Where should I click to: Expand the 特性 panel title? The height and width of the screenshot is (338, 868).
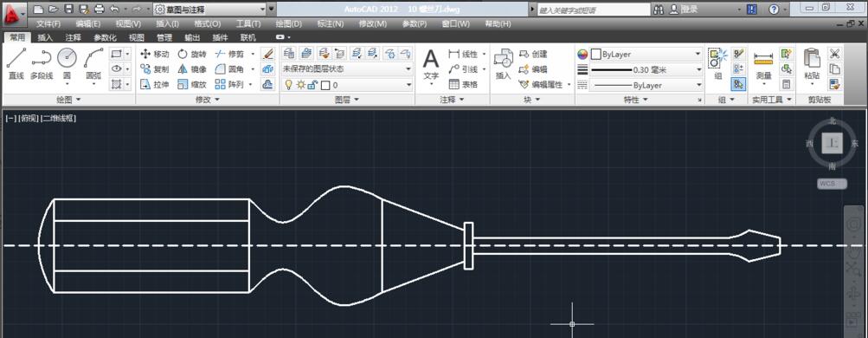coord(635,100)
